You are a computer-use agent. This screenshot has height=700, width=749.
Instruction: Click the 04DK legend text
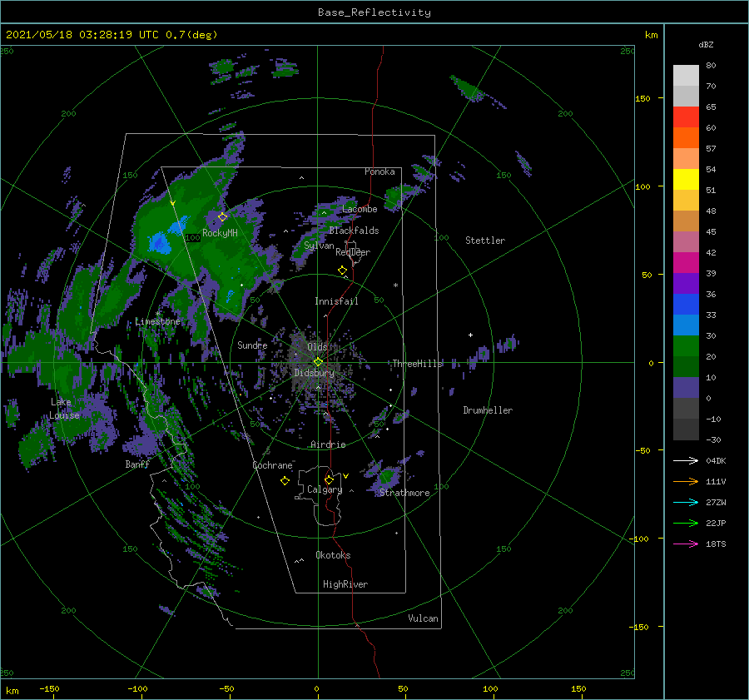tap(716, 460)
